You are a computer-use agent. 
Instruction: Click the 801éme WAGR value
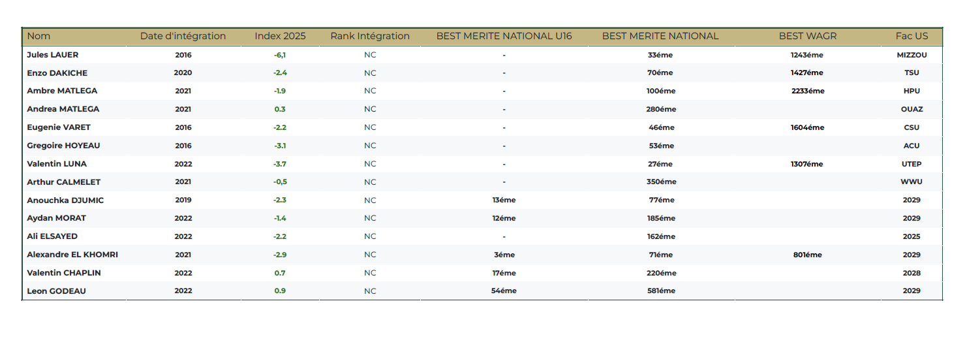[x=807, y=255]
